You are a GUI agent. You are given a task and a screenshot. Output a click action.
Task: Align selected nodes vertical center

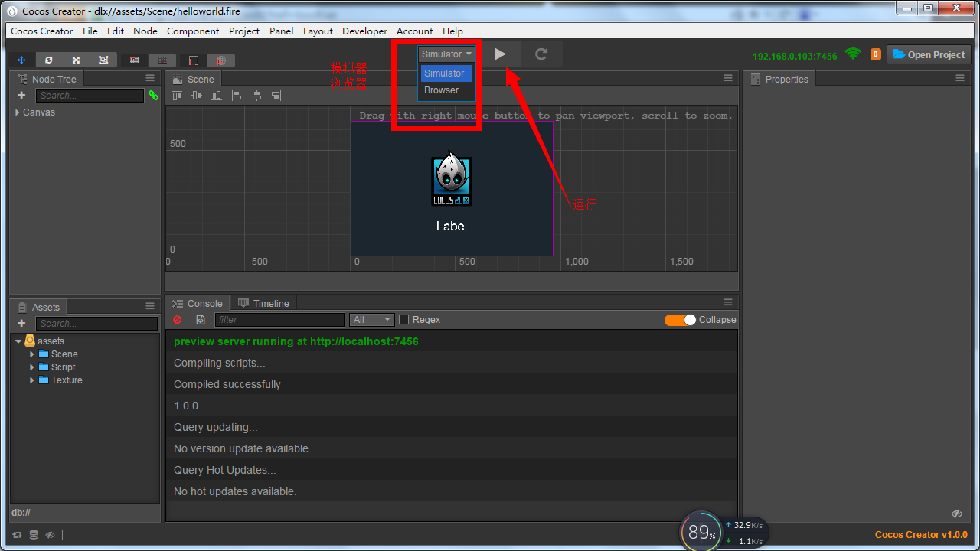[197, 96]
